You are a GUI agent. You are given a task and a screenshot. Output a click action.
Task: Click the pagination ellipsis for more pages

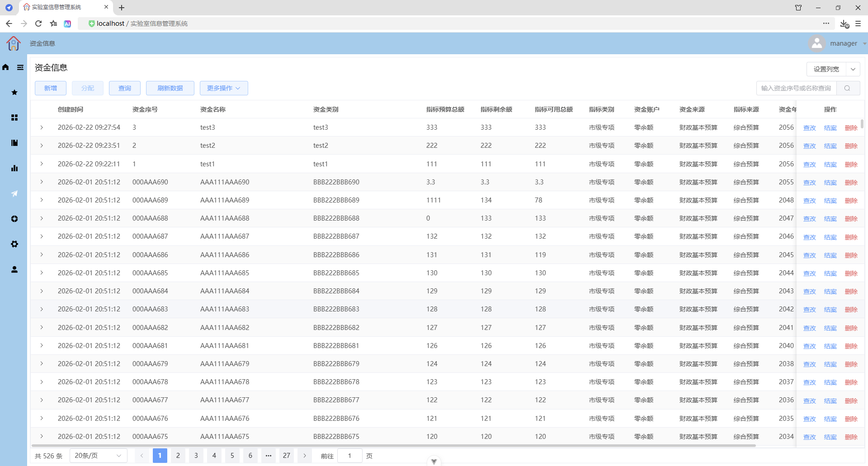[269, 456]
